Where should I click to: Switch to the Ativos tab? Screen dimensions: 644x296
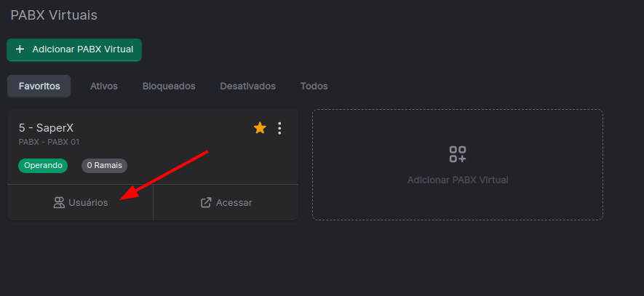(104, 87)
